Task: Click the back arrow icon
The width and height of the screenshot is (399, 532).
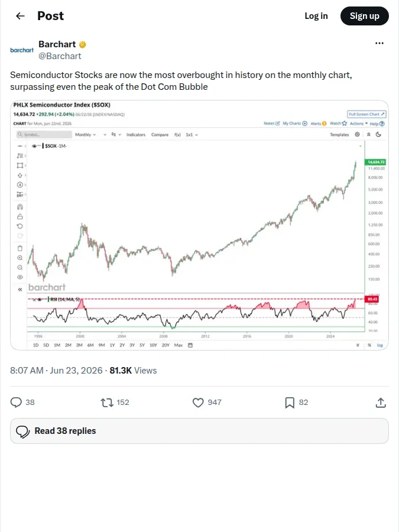Action: pyautogui.click(x=20, y=16)
